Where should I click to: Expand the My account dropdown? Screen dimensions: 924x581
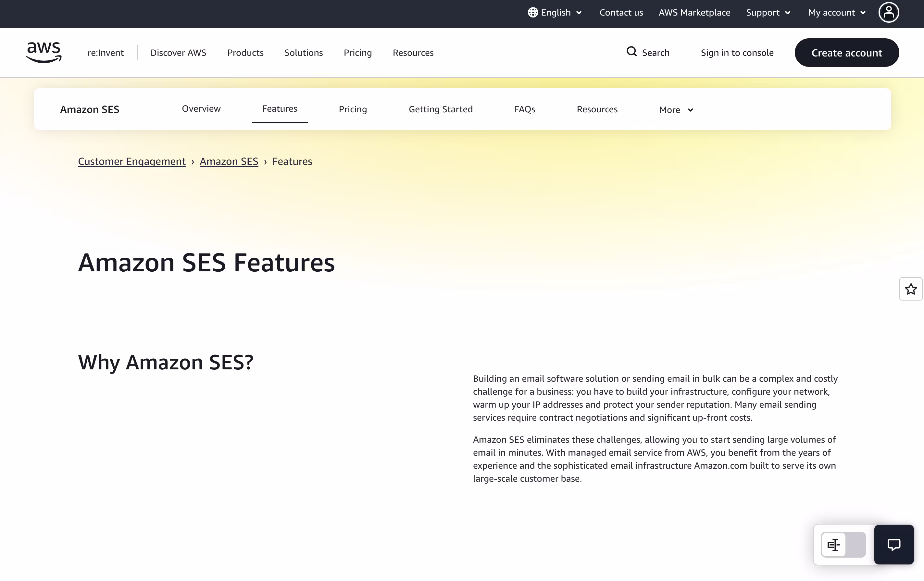[x=837, y=12]
